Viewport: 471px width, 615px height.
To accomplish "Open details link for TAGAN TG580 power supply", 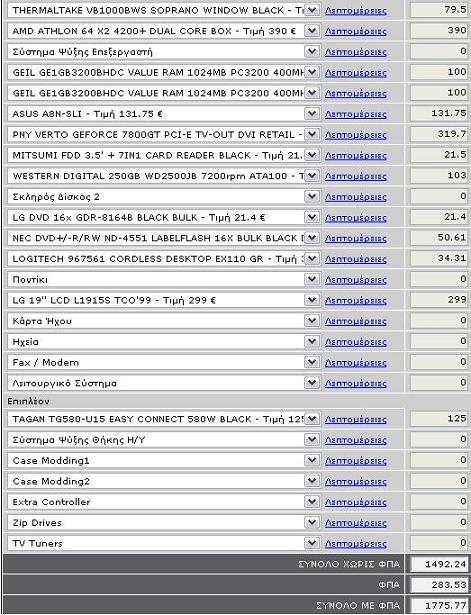I will tap(356, 420).
